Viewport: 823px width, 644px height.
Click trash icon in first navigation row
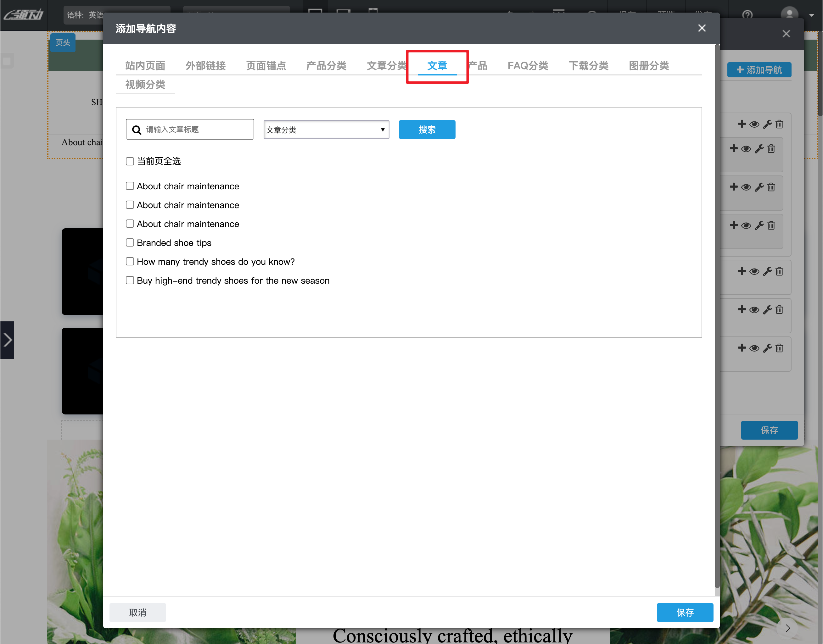(x=779, y=124)
